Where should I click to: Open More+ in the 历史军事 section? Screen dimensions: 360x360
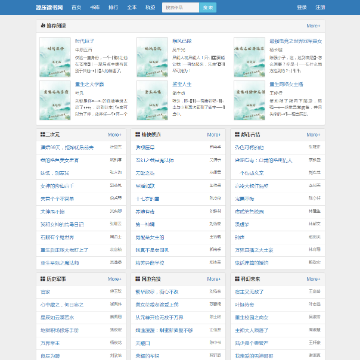click(x=115, y=279)
